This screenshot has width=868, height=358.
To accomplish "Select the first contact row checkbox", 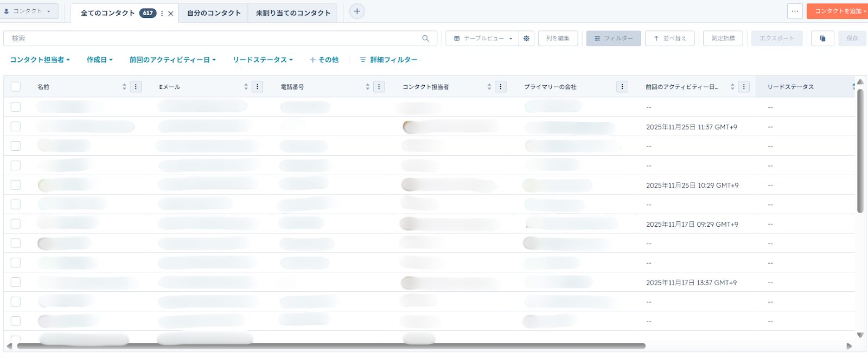I will tap(16, 107).
